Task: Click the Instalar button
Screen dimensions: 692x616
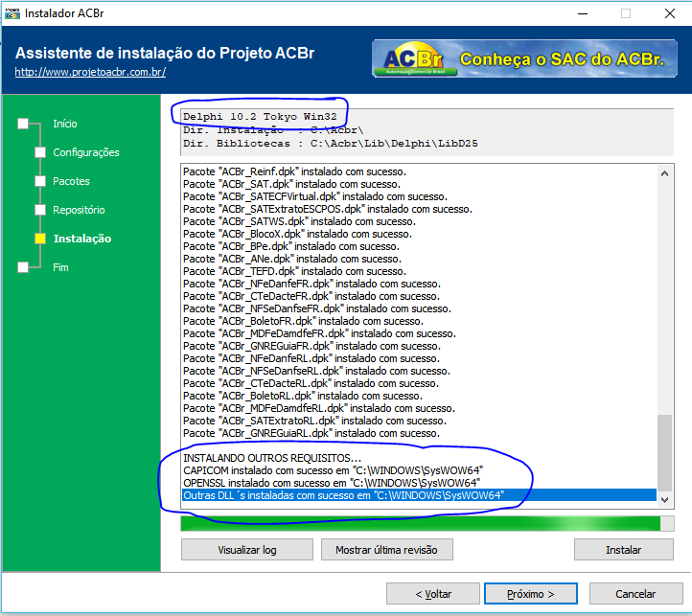Action: point(624,550)
